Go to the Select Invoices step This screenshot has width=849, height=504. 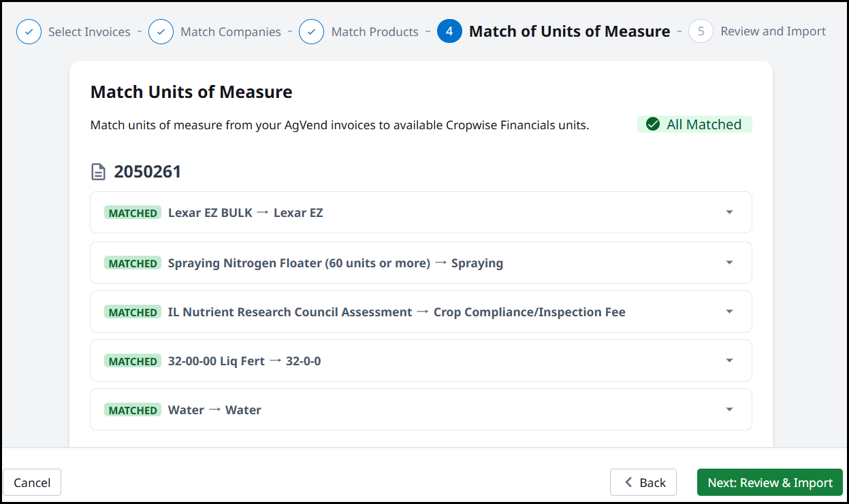89,32
